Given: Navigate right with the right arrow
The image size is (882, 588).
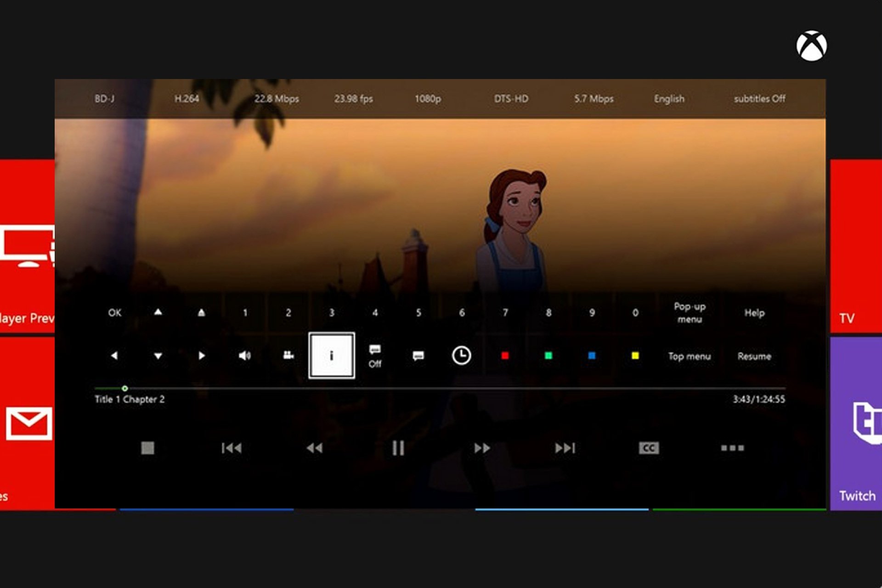Looking at the screenshot, I should tap(201, 356).
